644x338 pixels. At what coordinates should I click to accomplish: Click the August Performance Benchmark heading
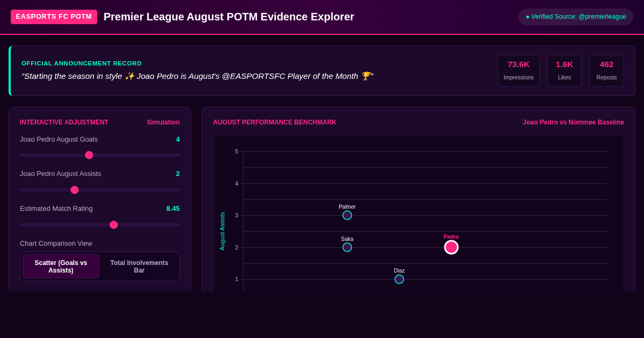275,122
